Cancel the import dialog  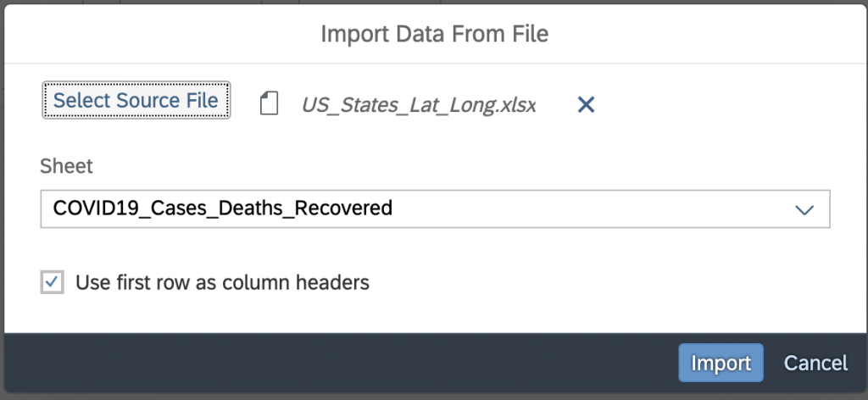tap(815, 363)
